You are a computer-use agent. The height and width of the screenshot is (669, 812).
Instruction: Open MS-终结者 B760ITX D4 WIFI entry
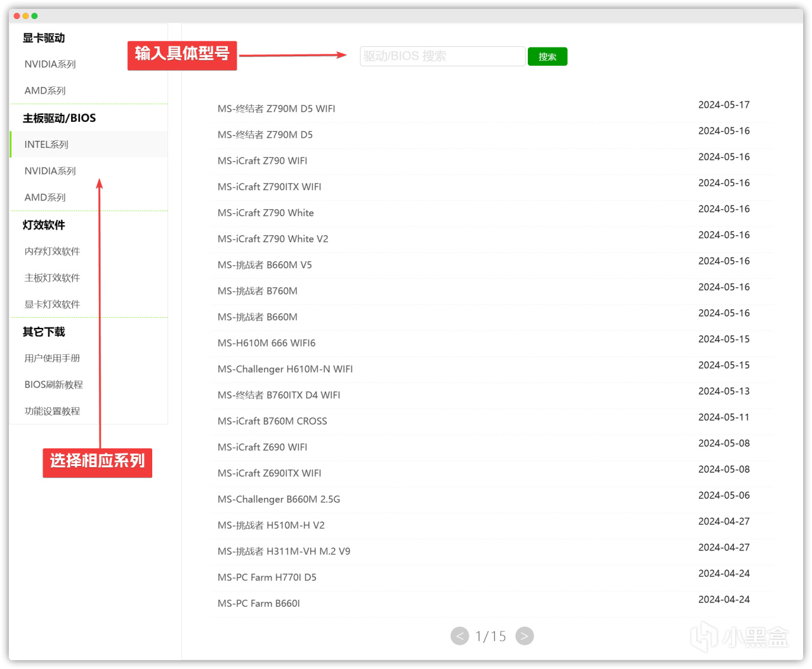tap(279, 395)
